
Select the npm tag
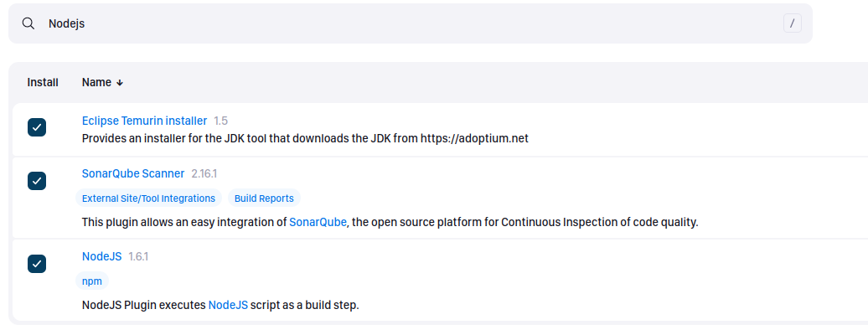92,281
